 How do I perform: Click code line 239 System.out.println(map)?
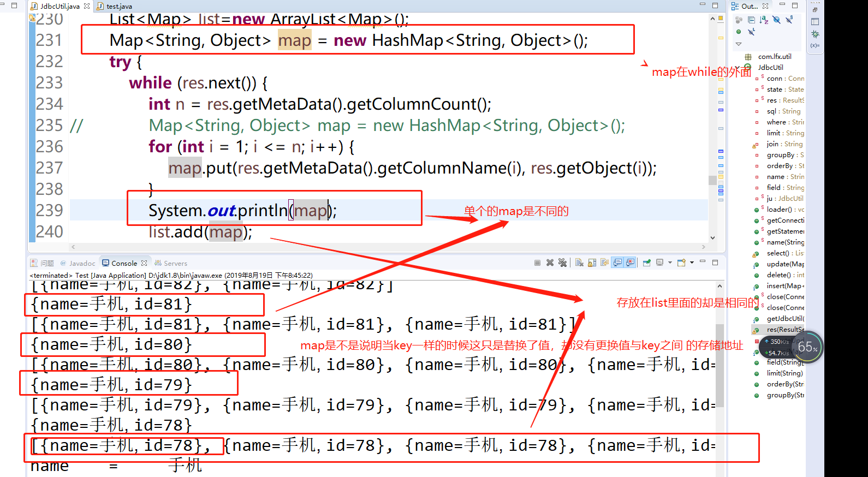pos(242,210)
